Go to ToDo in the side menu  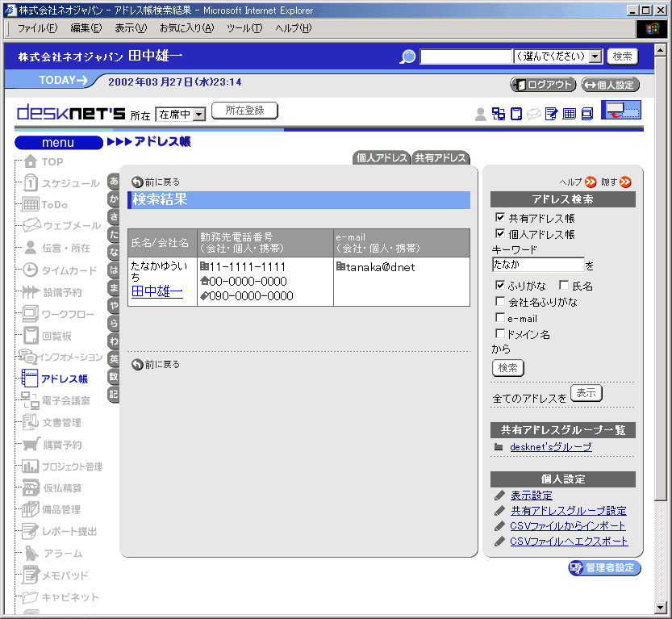tap(44, 204)
